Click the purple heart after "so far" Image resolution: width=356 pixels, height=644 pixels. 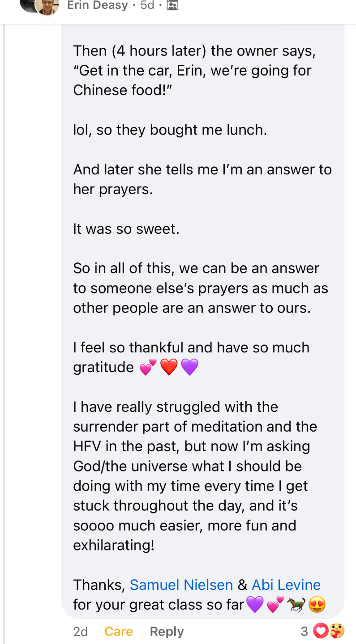pyautogui.click(x=255, y=605)
